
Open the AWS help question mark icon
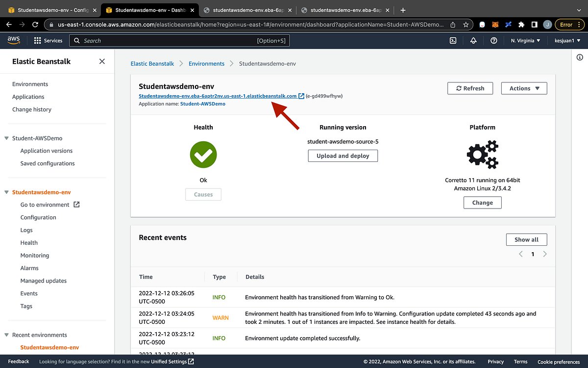point(494,41)
